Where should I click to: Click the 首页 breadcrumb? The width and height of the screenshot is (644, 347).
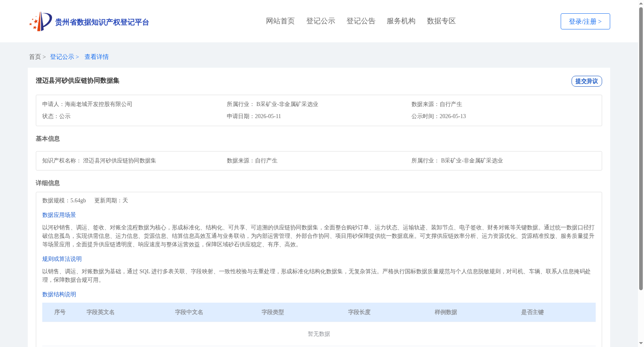click(35, 57)
